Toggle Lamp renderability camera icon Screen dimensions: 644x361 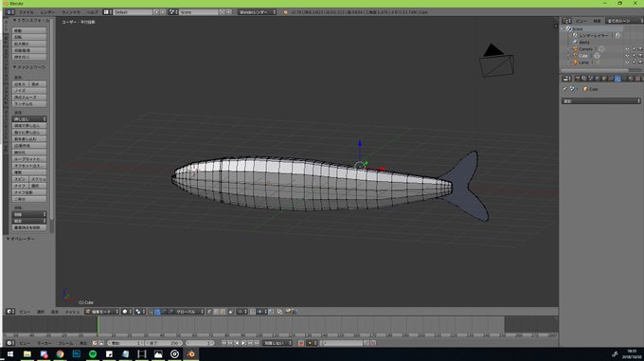click(x=640, y=63)
